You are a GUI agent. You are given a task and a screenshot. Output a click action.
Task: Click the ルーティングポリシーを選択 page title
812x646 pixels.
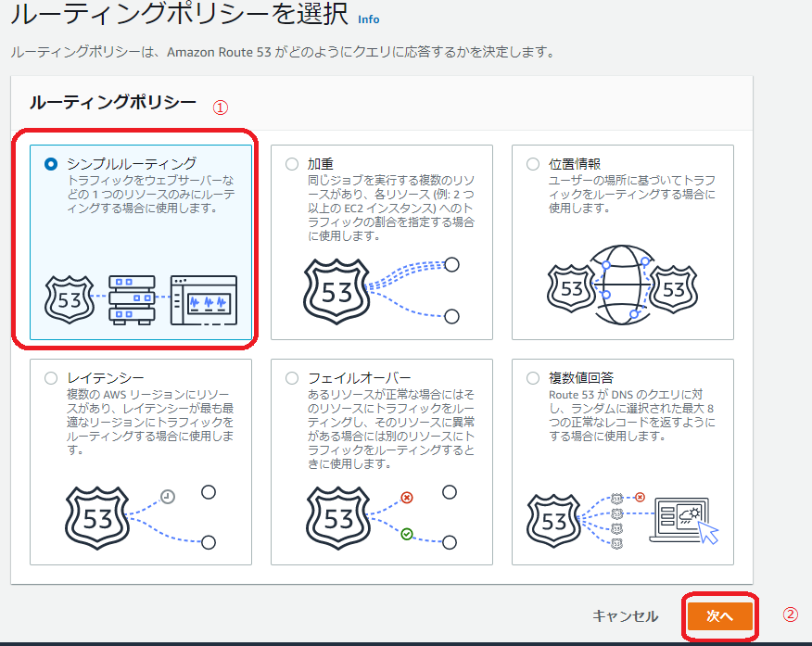click(179, 14)
